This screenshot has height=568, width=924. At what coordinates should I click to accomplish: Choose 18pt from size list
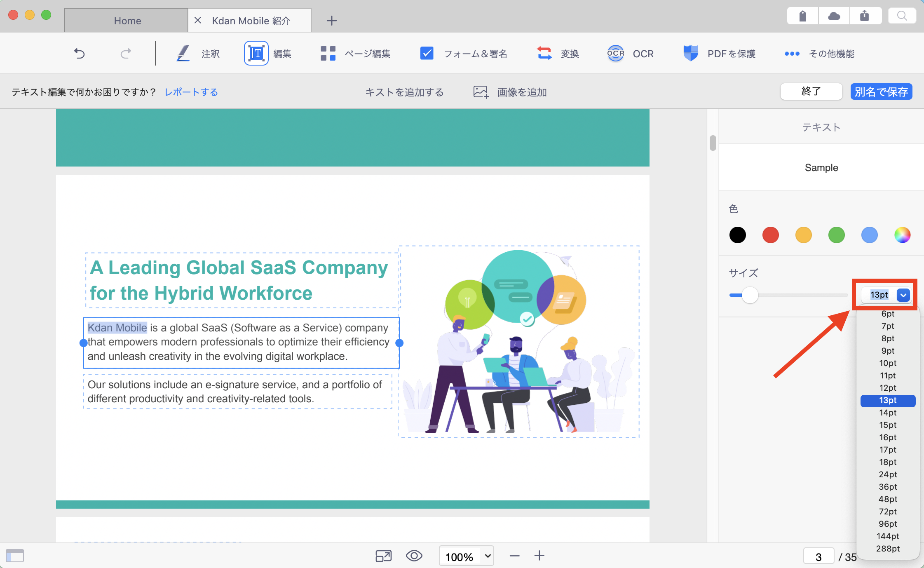tap(888, 462)
